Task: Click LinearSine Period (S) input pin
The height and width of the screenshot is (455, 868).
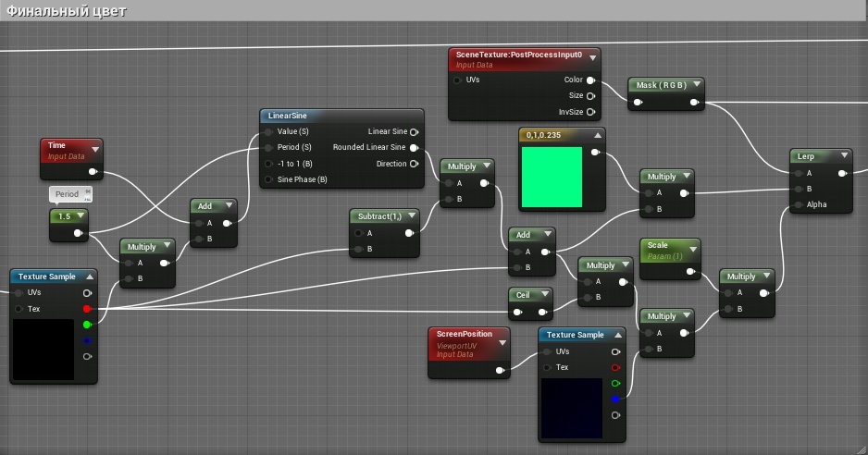Action: pos(268,147)
